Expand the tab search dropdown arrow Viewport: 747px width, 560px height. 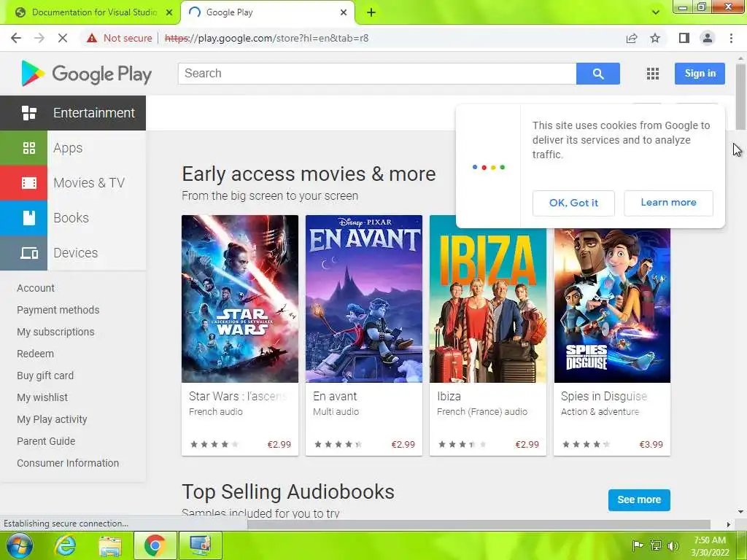point(656,12)
